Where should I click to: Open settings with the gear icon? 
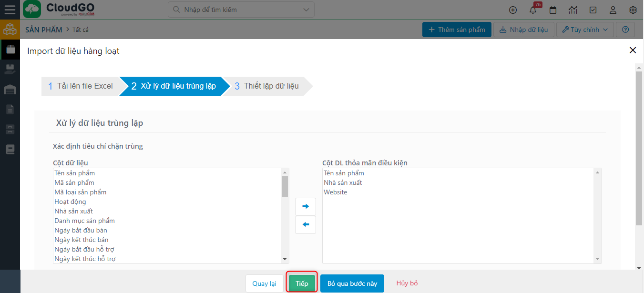(x=633, y=10)
